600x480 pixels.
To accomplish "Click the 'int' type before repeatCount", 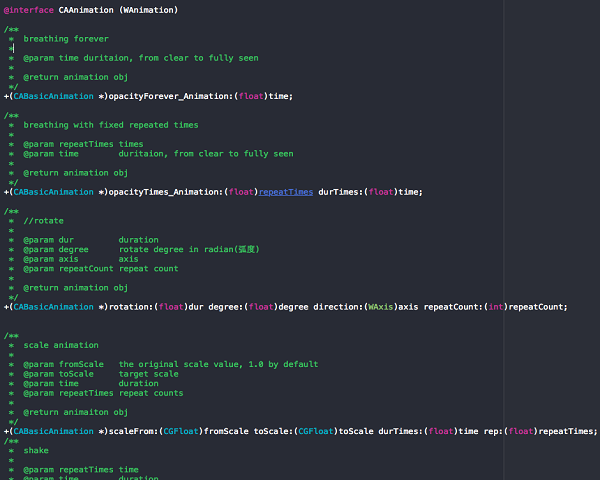I will pyautogui.click(x=496, y=307).
